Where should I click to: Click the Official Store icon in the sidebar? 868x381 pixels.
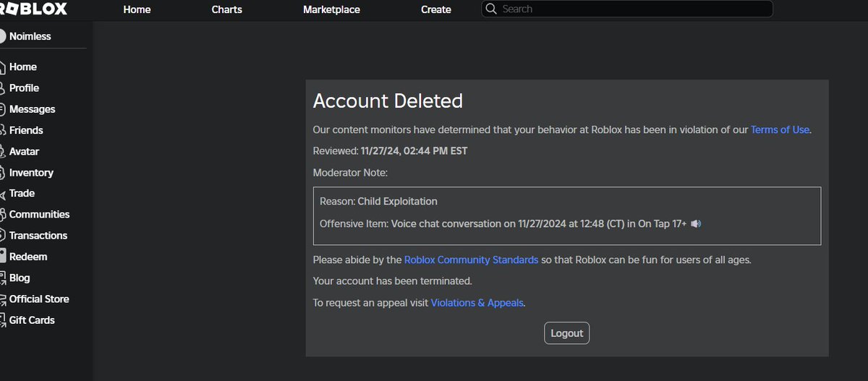click(x=3, y=299)
